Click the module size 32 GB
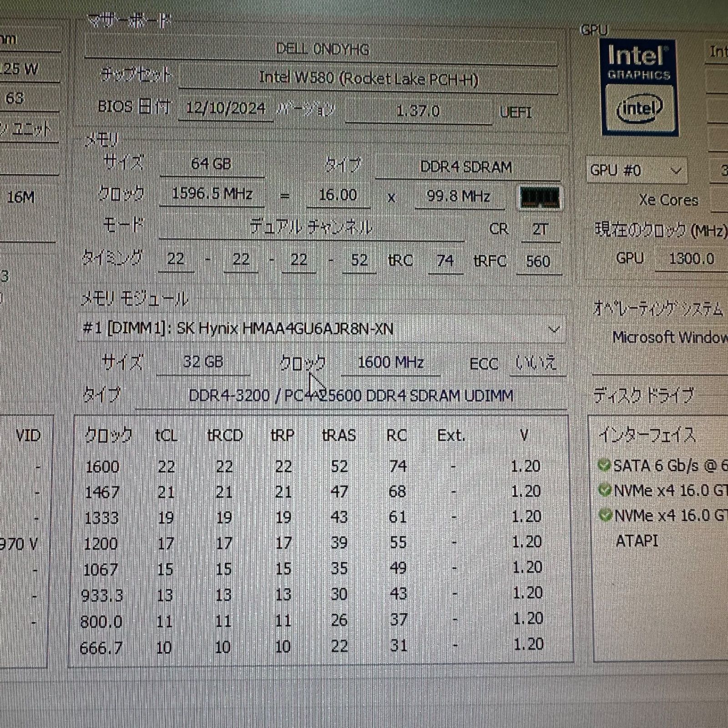728x728 pixels. coord(203,362)
